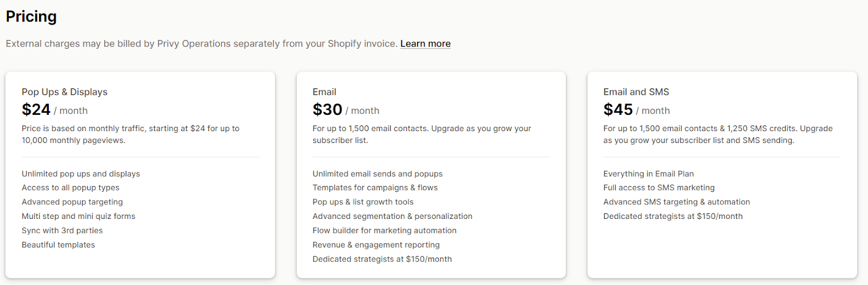Click Templates for campaigns & flows

pyautogui.click(x=375, y=188)
